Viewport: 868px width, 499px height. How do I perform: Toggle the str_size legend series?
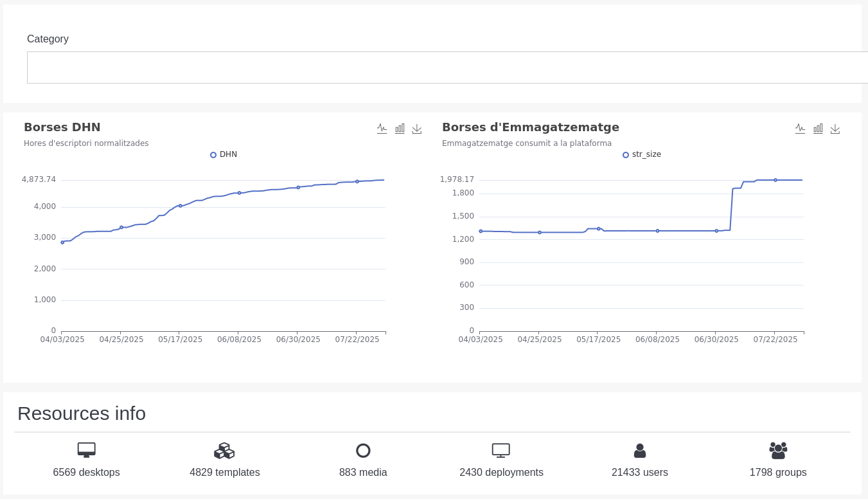tap(641, 154)
